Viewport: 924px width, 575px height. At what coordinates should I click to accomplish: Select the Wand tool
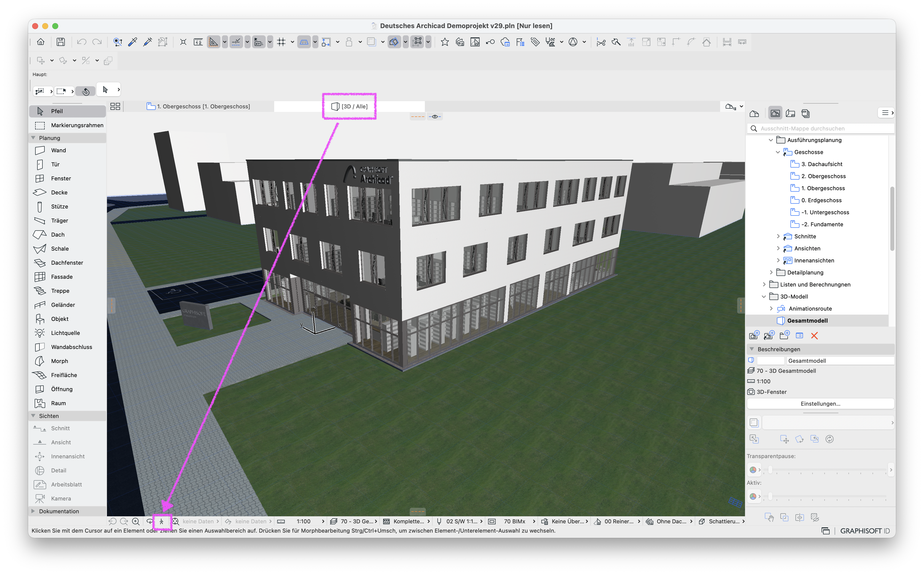click(x=68, y=150)
